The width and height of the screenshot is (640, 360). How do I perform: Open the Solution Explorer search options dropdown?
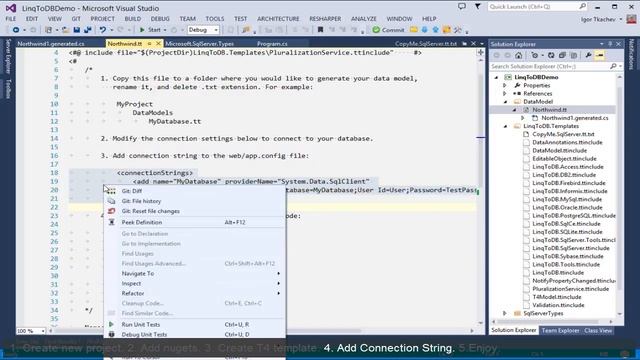click(x=620, y=66)
